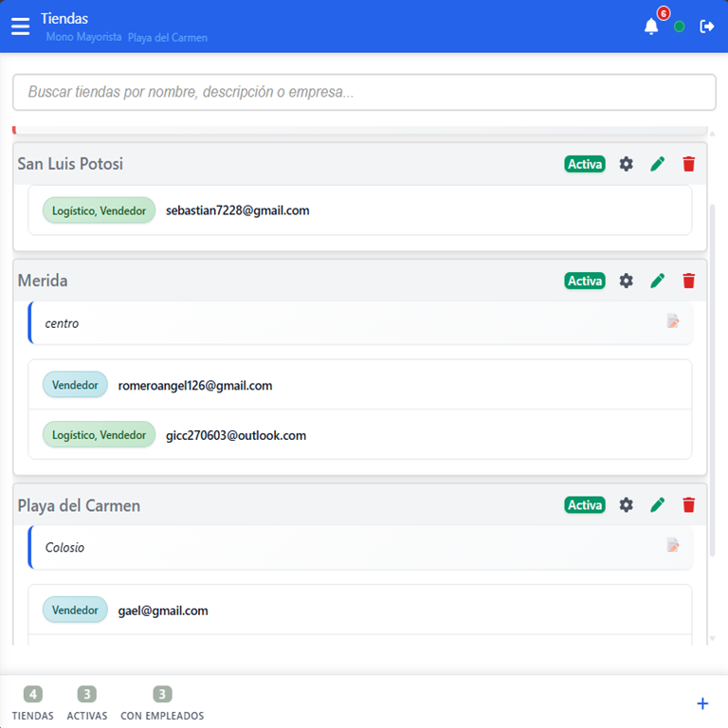728x728 pixels.
Task: Open the notifications bell
Action: 651,27
